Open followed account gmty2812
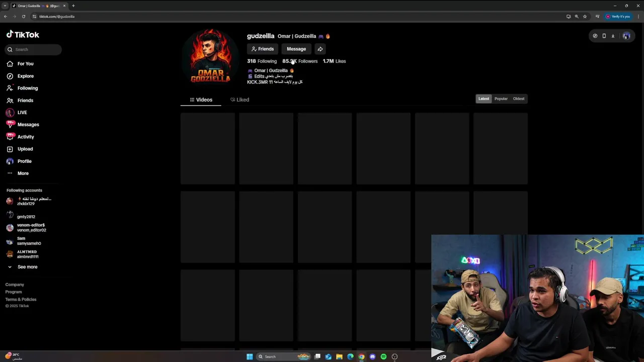This screenshot has width=644, height=362. (x=21, y=217)
